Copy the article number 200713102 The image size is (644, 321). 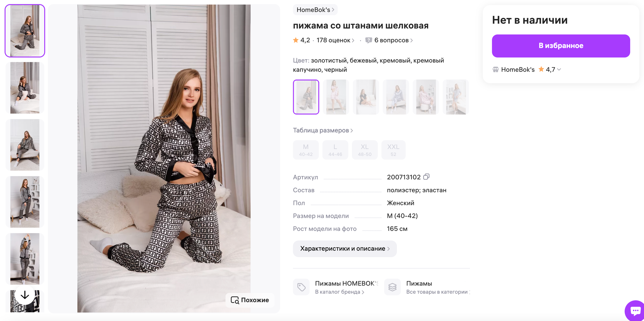(426, 177)
